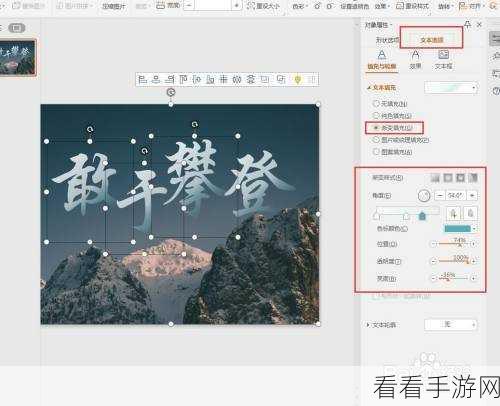The width and height of the screenshot is (500, 406).
Task: Click the rotation handle above 敢 text box
Action: (90, 129)
